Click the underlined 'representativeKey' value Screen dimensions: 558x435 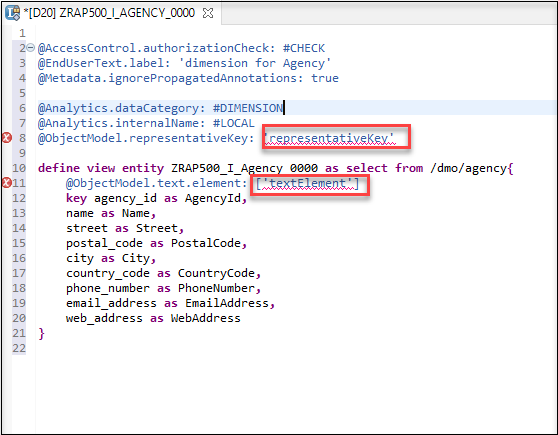[329, 138]
